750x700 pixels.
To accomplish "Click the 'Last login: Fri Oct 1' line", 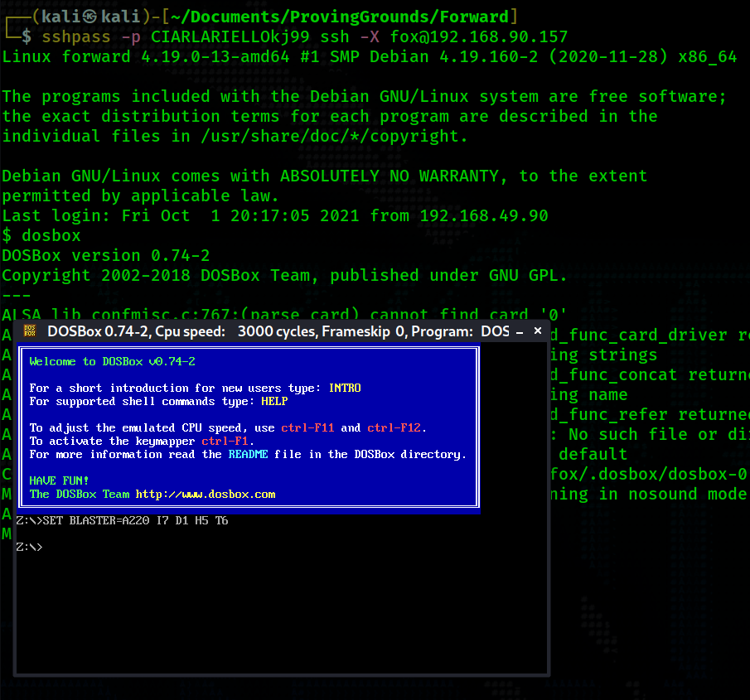I will pyautogui.click(x=275, y=215).
